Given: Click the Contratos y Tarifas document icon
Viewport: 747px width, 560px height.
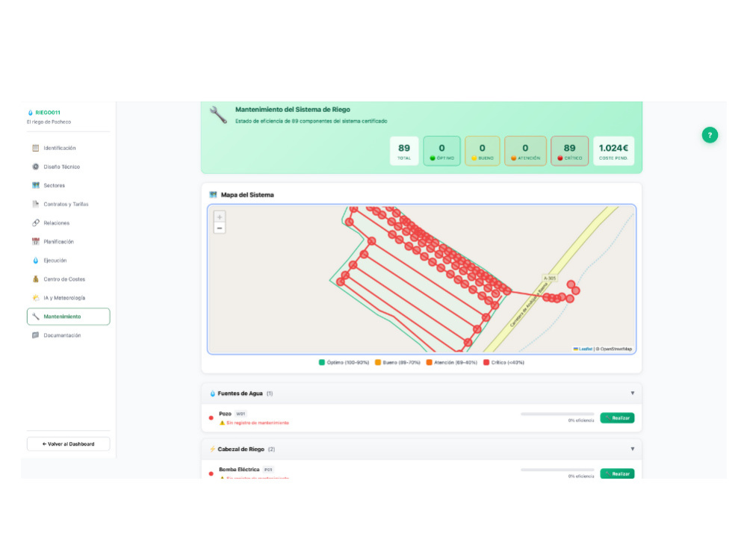Looking at the screenshot, I should pos(35,205).
